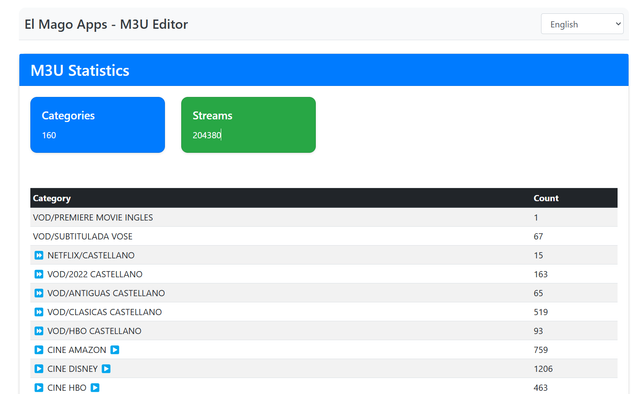Viewport: 640px width, 394px height.
Task: Click count 93 for VOD/HBO CASTELLANO
Action: pyautogui.click(x=538, y=331)
